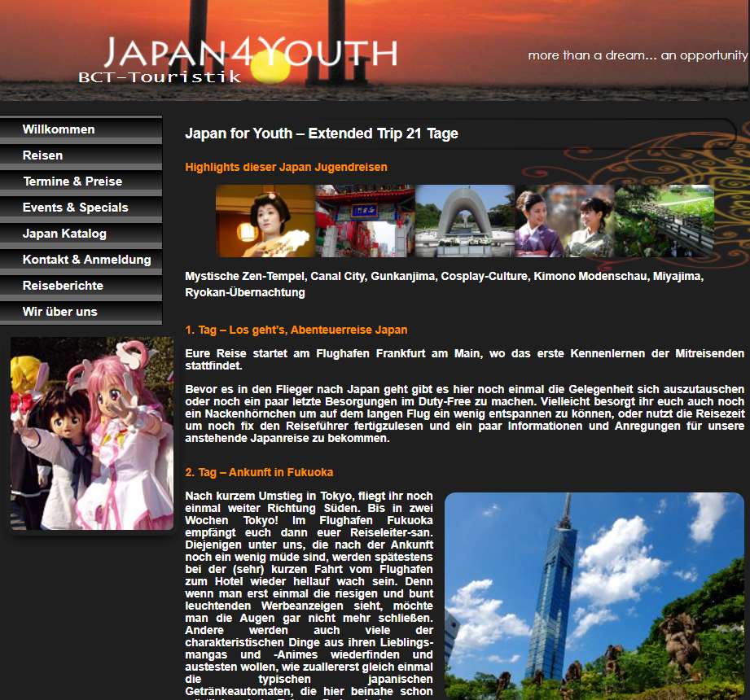Click the '1. Tag – Los geht's, Abenteuerreise Japan' heading
Screen dimensions: 750x700
click(x=296, y=330)
